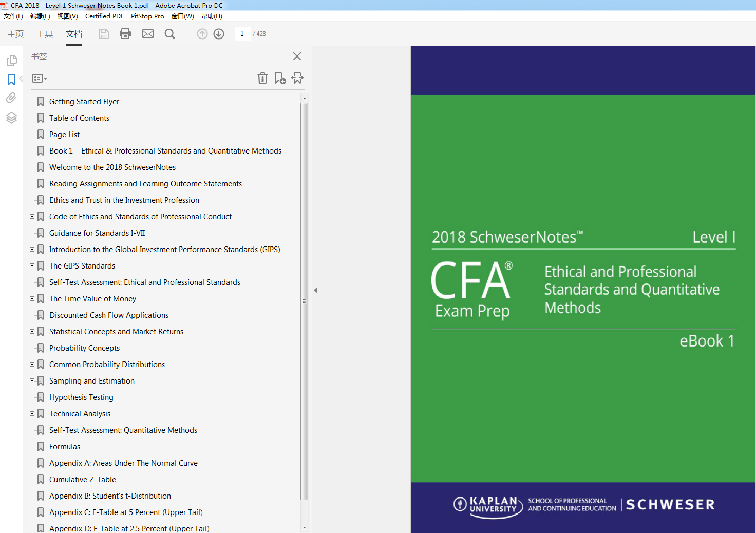Open Page Thumbnails panel icon
The width and height of the screenshot is (756, 533).
(12, 61)
